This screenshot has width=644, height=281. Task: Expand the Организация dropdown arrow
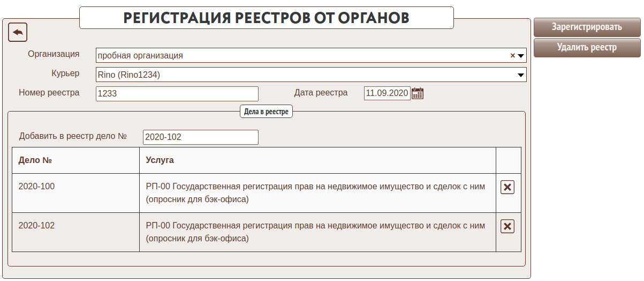pos(521,55)
